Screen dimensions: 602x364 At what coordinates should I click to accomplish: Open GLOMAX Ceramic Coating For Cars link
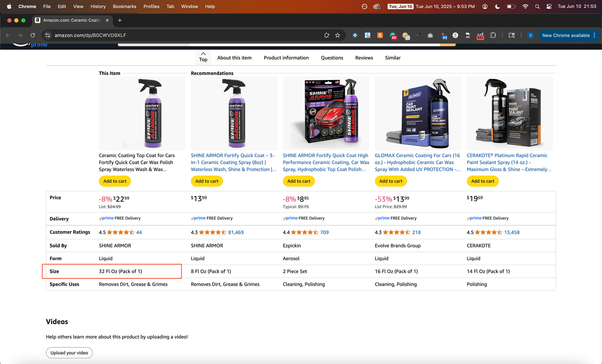418,162
